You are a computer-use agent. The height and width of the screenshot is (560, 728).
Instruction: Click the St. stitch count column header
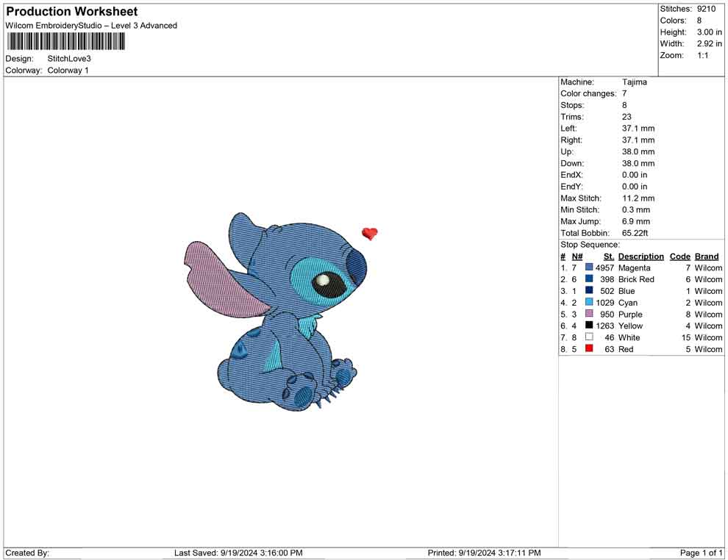point(608,256)
